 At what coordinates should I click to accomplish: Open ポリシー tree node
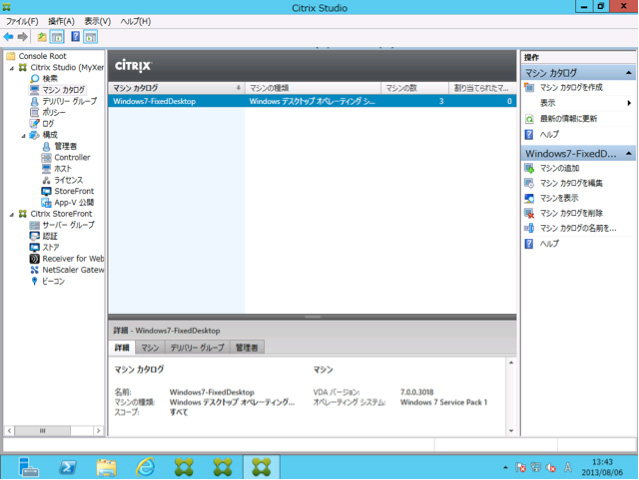pos(54,112)
